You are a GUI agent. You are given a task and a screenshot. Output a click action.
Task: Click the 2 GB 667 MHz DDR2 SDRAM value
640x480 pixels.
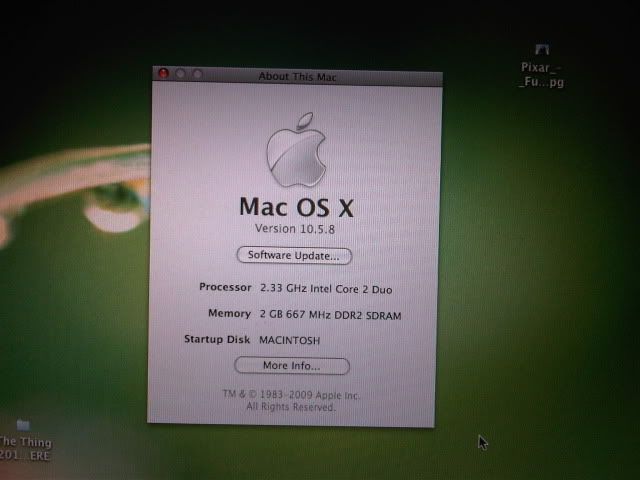(x=331, y=315)
